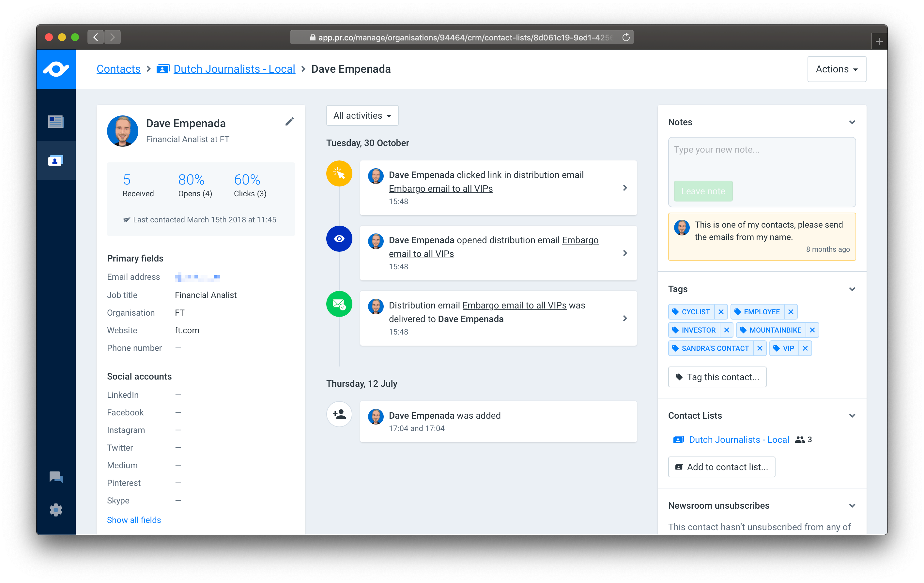Open the Actions dropdown

coord(836,69)
